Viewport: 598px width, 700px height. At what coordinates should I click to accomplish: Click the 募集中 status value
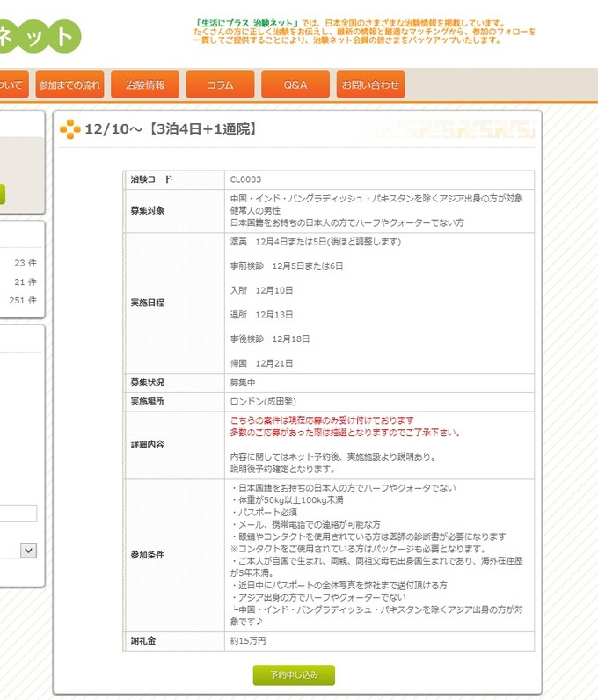243,383
